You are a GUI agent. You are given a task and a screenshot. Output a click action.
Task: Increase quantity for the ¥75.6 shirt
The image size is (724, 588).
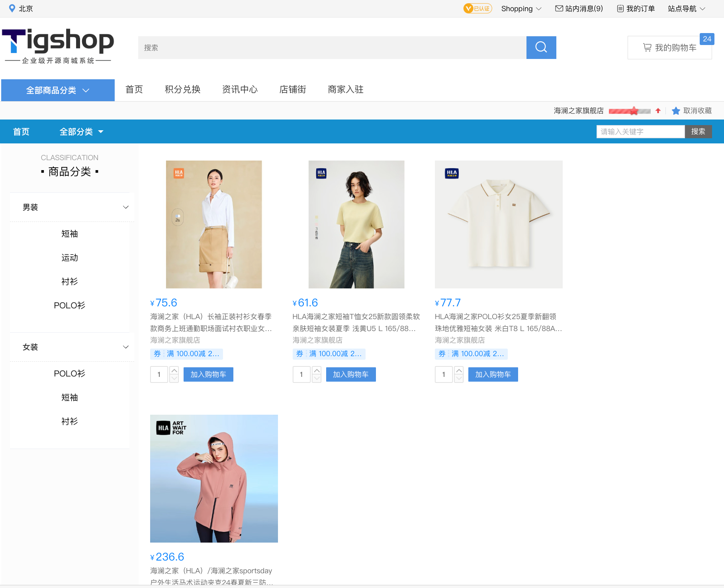pos(174,370)
